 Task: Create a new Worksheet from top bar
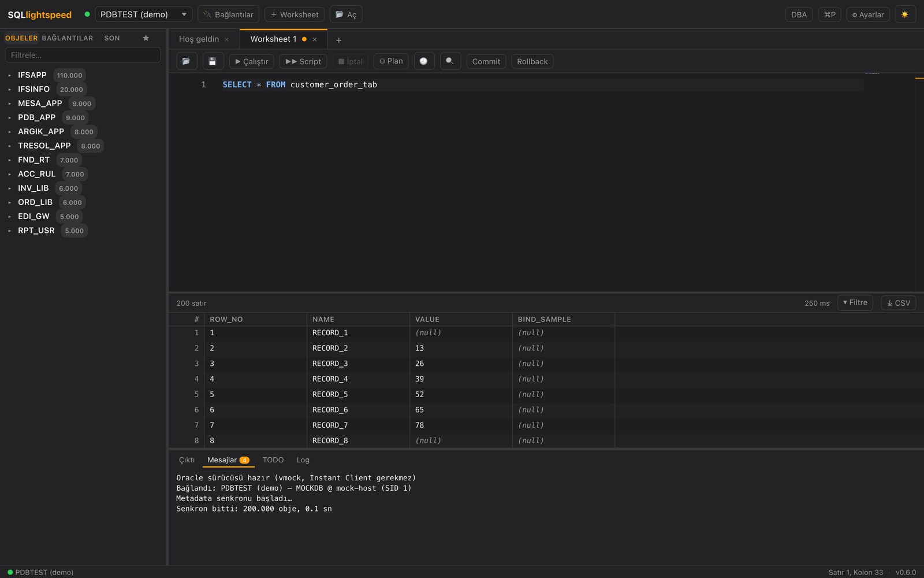(295, 14)
